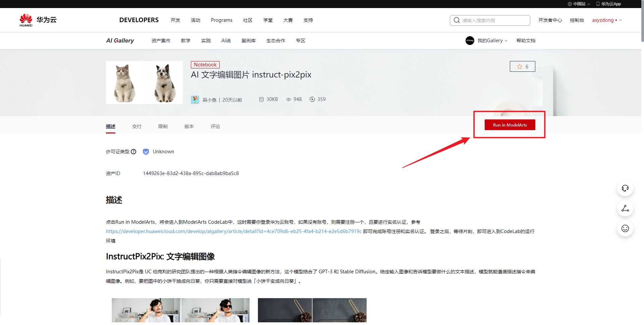644x325 pixels.
Task: Open the 帮助文档 link
Action: 526,41
